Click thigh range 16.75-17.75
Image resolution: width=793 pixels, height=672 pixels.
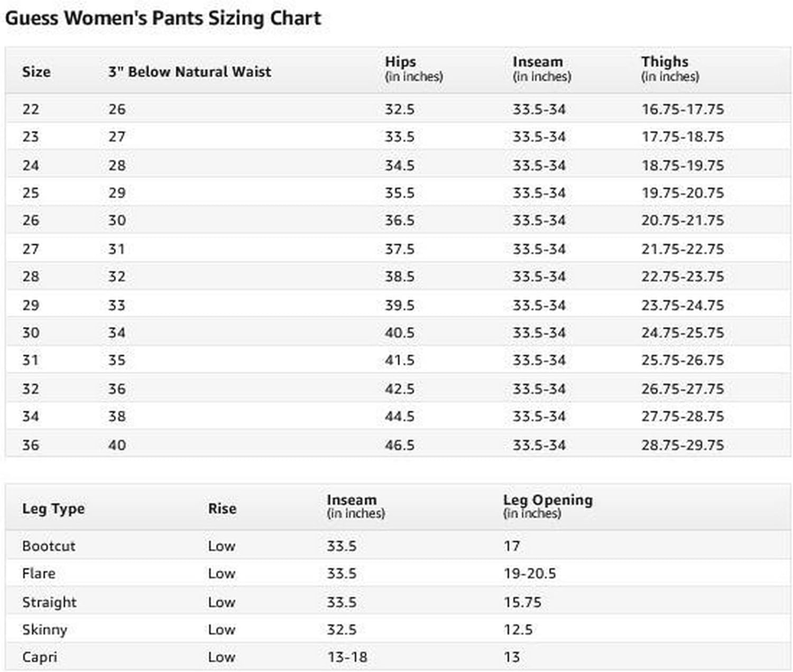(x=682, y=109)
